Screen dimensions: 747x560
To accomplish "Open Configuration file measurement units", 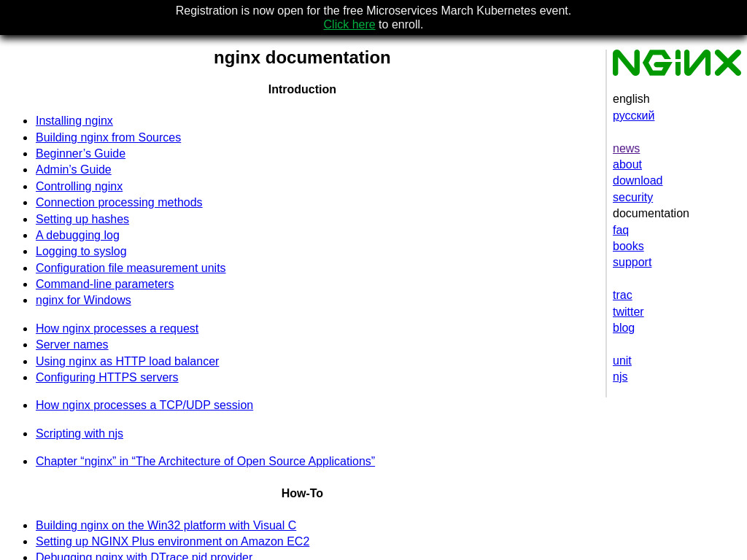I will coord(131,268).
